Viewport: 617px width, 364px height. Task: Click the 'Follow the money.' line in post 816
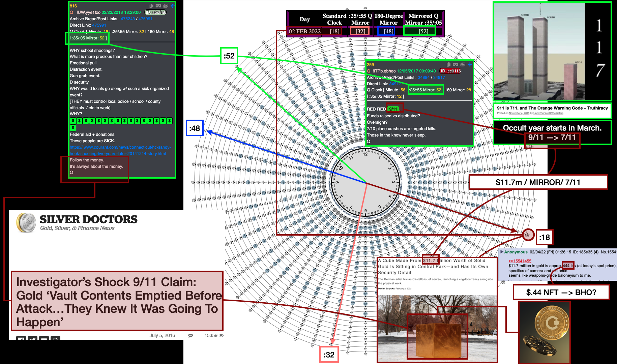point(87,160)
